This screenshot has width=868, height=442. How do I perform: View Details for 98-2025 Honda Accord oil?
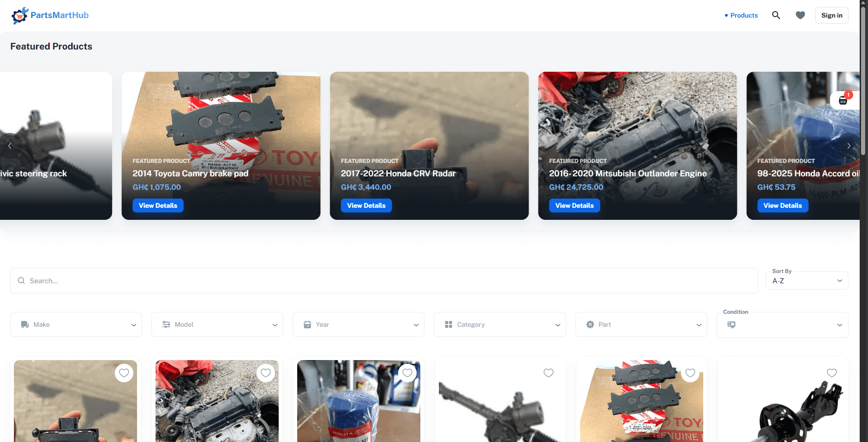tap(783, 205)
